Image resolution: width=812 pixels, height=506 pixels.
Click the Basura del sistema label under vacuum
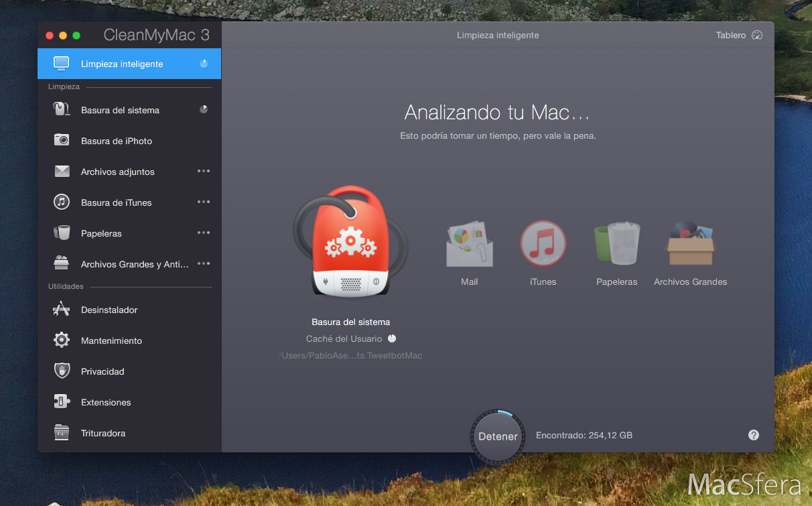tap(350, 322)
